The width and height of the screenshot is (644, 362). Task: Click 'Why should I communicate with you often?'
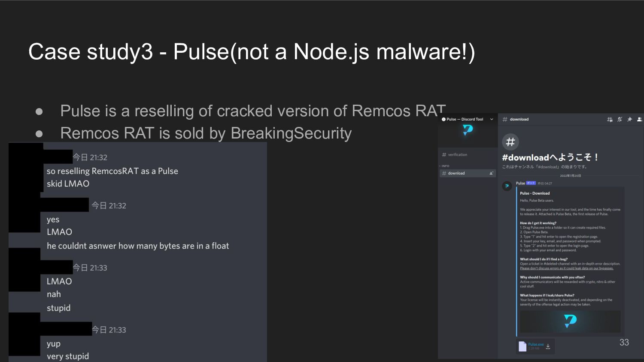[x=552, y=277]
